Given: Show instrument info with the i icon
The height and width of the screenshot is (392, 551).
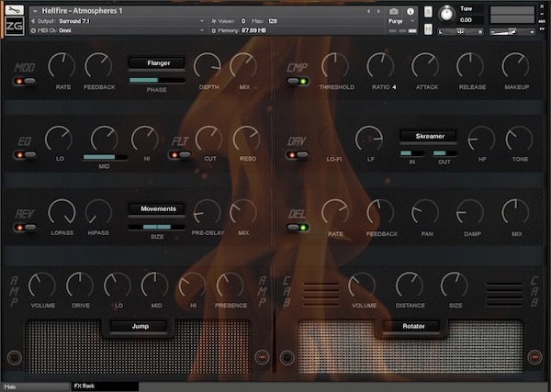Looking at the screenshot, I should coord(410,11).
